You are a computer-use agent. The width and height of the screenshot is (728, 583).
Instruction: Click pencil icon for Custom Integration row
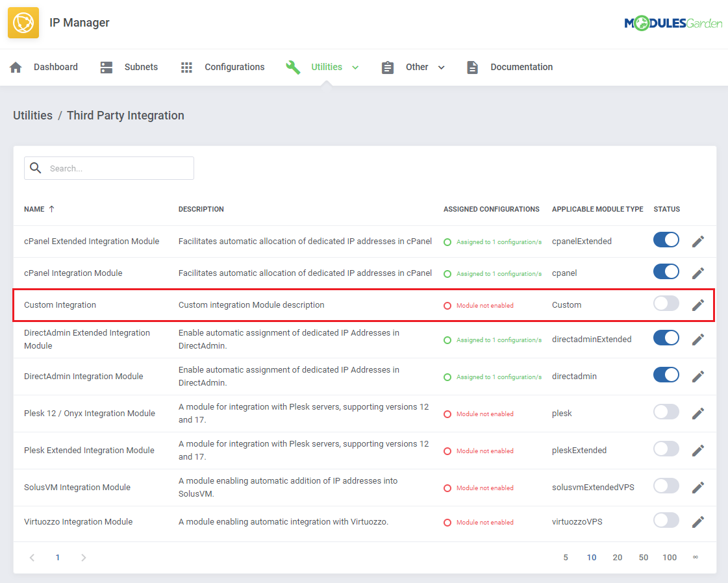(x=697, y=305)
